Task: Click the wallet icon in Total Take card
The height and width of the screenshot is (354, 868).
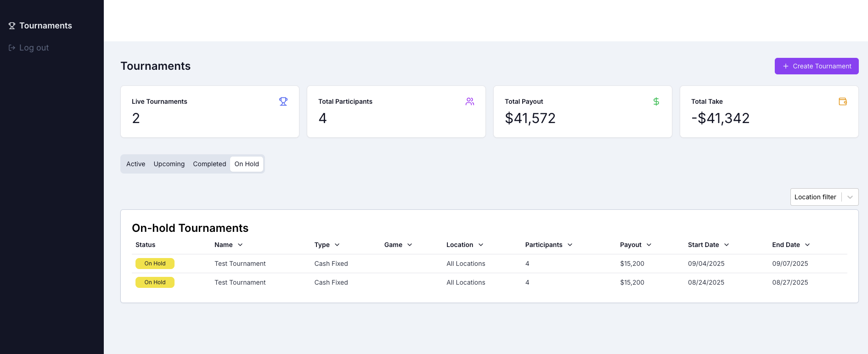Action: (842, 101)
